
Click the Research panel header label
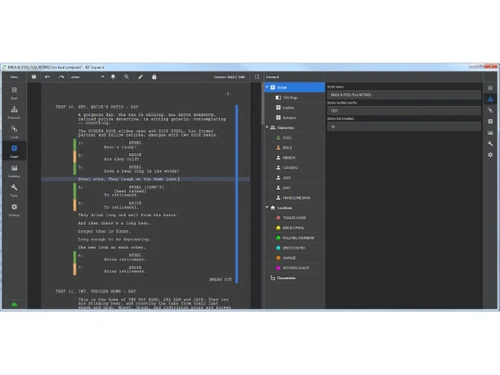[273, 77]
